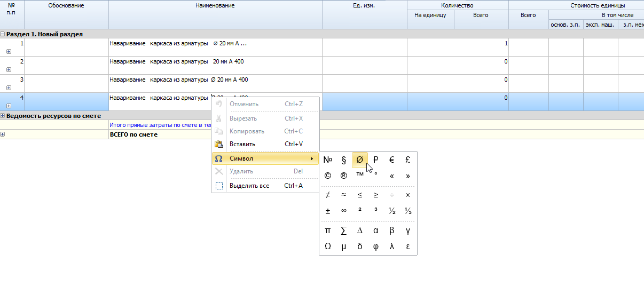
Task: Insert the numero № symbol
Action: (x=328, y=160)
